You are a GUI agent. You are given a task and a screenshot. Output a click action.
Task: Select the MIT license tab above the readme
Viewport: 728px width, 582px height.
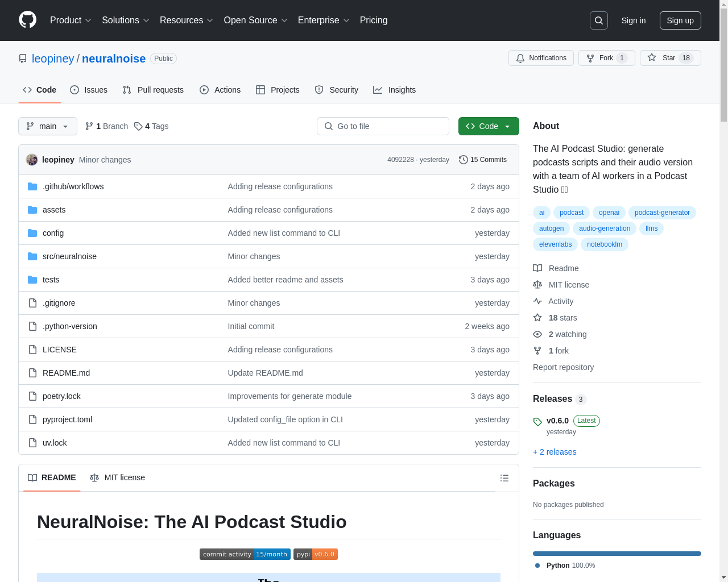(x=118, y=477)
